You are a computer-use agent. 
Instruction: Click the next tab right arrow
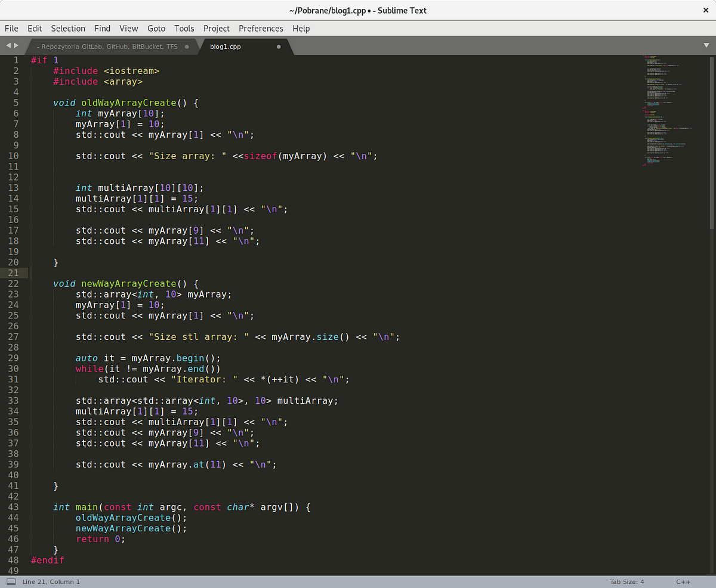[x=16, y=46]
